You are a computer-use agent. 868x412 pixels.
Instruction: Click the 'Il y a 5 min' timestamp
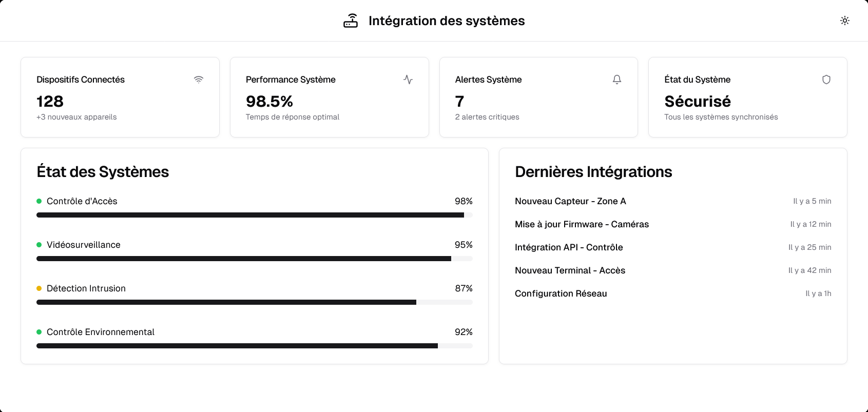pyautogui.click(x=812, y=201)
